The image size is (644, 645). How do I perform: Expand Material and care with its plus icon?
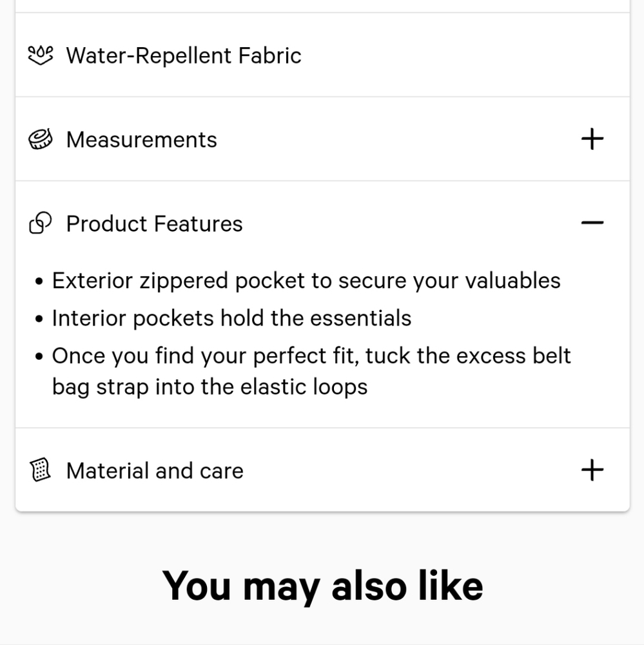tap(592, 470)
